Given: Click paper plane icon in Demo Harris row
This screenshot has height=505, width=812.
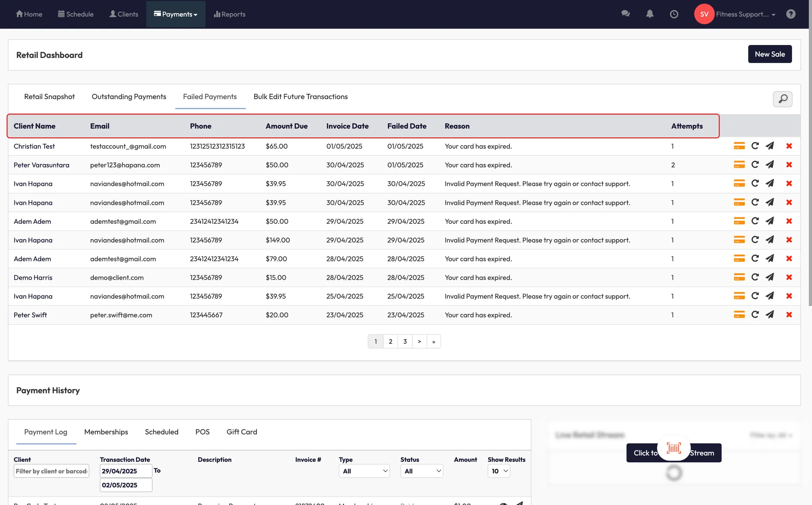Looking at the screenshot, I should point(770,277).
